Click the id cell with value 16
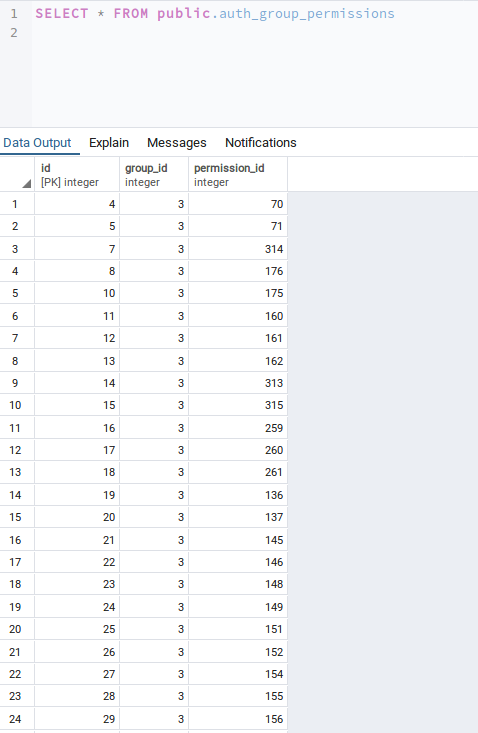Image resolution: width=478 pixels, height=733 pixels. click(x=77, y=428)
